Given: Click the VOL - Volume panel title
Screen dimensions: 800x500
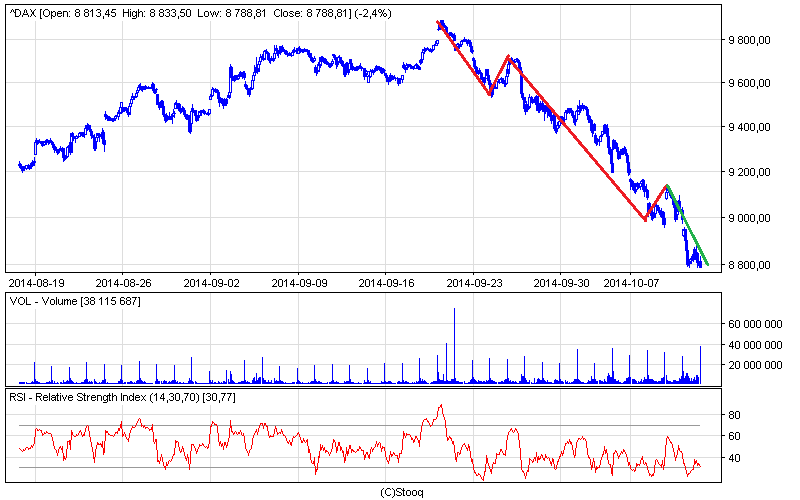Looking at the screenshot, I should [75, 302].
